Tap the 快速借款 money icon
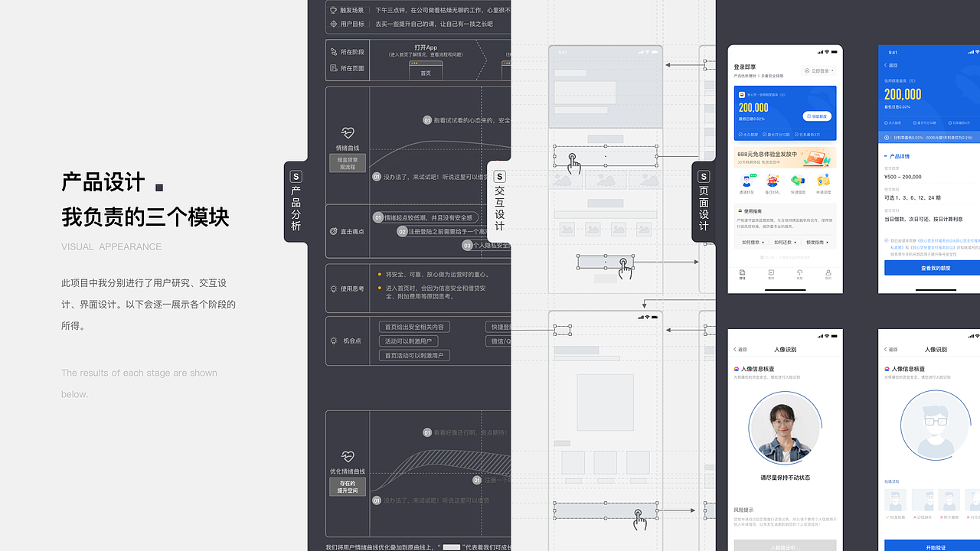The image size is (980, 551). pos(798,181)
